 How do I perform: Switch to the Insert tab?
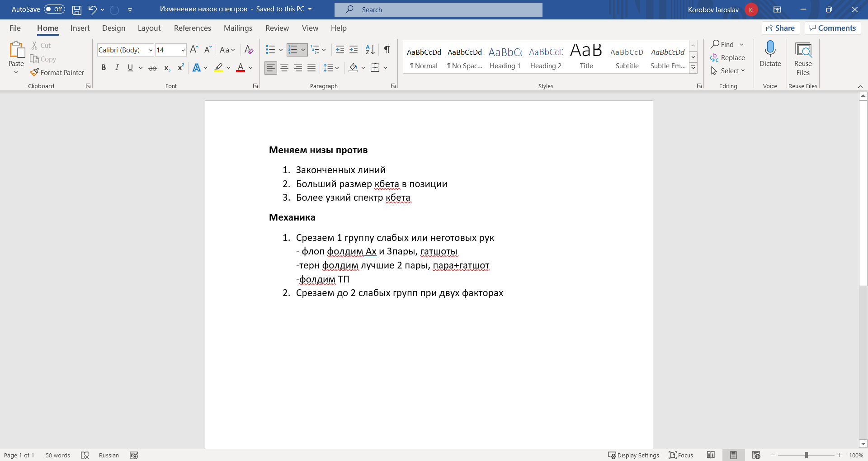point(80,28)
